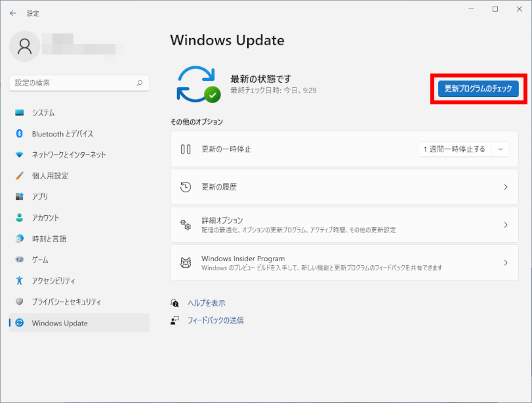Click the 個人用設定 paintbrush icon
Screen dimensions: 532x403
tap(19, 176)
